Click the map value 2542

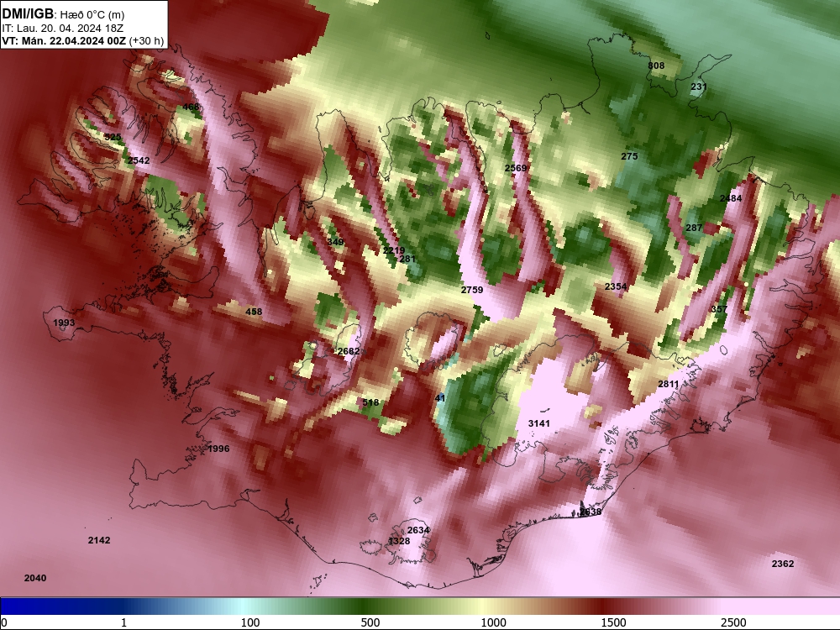pyautogui.click(x=139, y=160)
